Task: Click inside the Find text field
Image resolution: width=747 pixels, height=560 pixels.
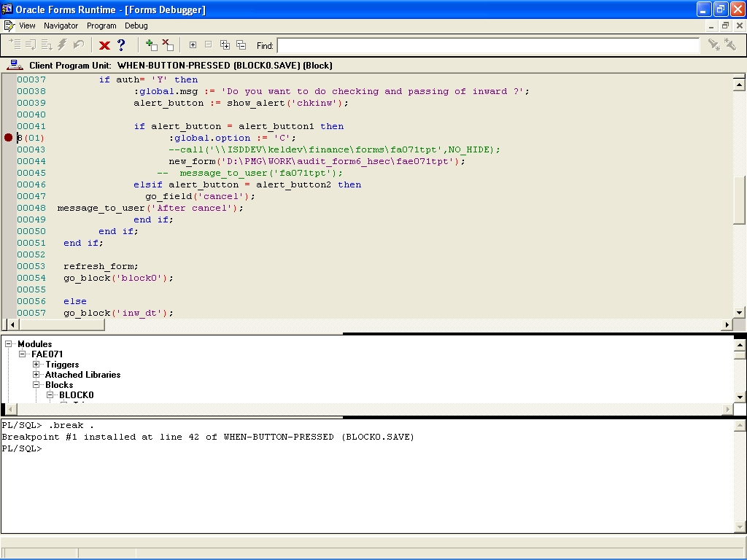Action: coord(487,45)
